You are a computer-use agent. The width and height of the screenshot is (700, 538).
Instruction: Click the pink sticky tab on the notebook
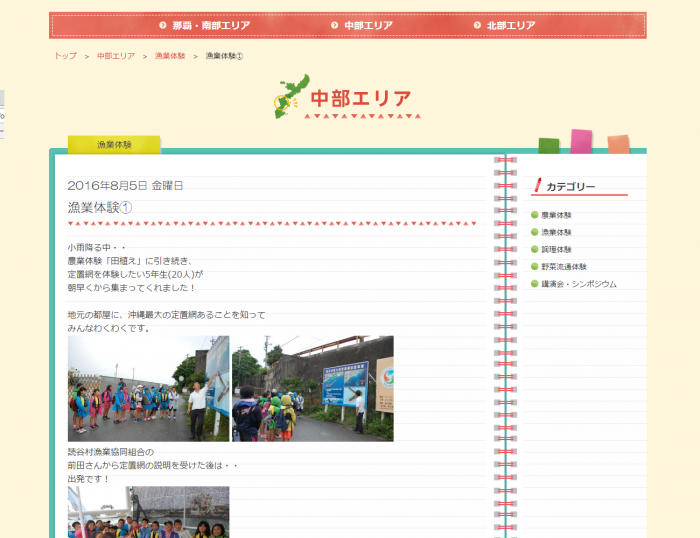click(581, 142)
